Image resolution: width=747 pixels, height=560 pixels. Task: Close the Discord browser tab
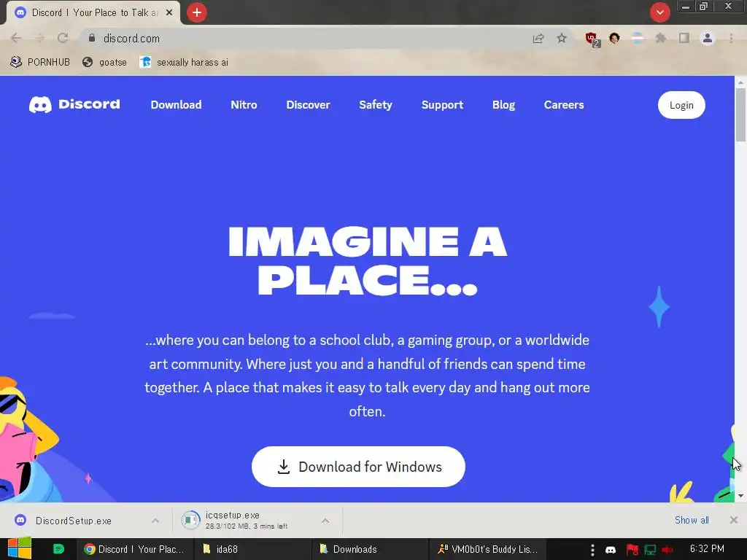coord(169,13)
